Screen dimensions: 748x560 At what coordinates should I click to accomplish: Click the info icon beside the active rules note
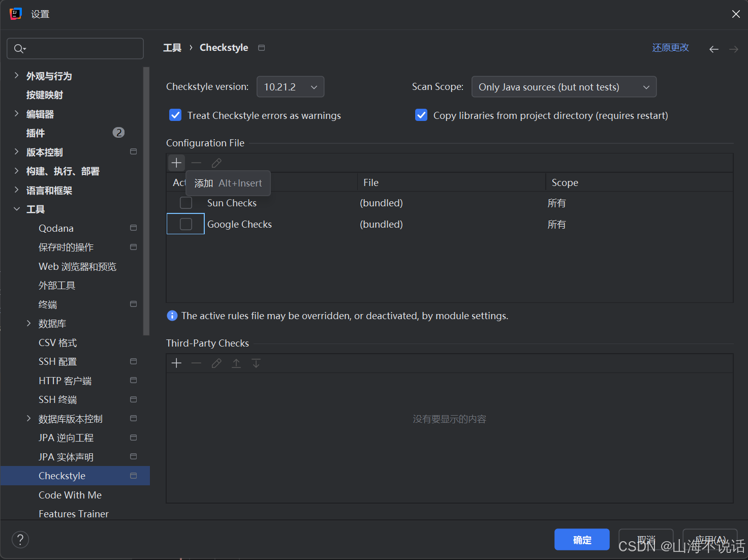click(x=172, y=316)
